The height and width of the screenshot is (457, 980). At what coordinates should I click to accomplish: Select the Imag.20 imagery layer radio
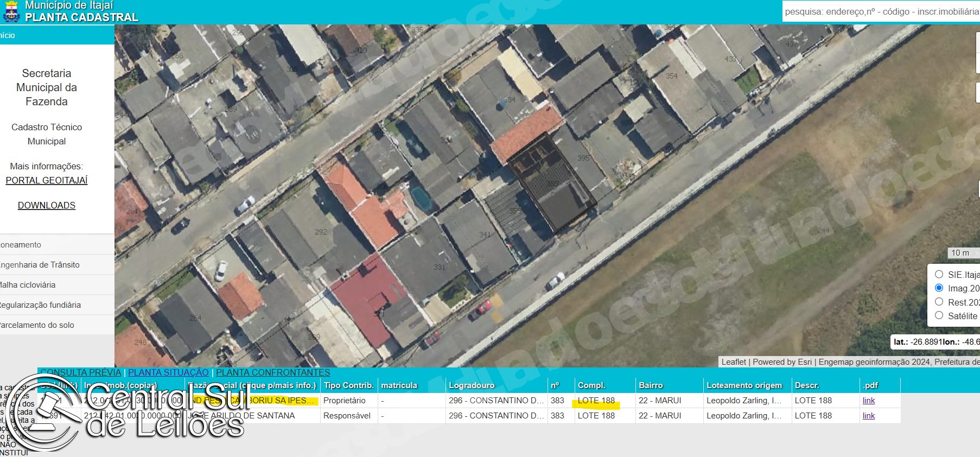[939, 288]
